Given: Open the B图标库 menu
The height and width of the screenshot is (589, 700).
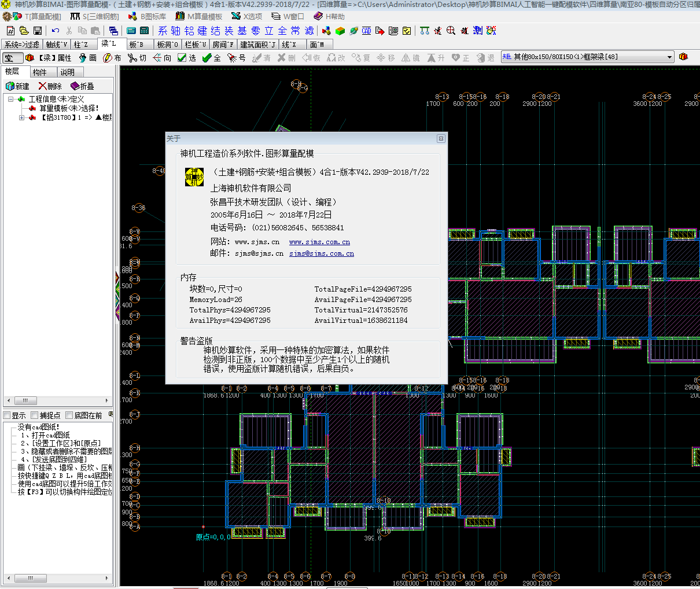Looking at the screenshot, I should coord(147,16).
